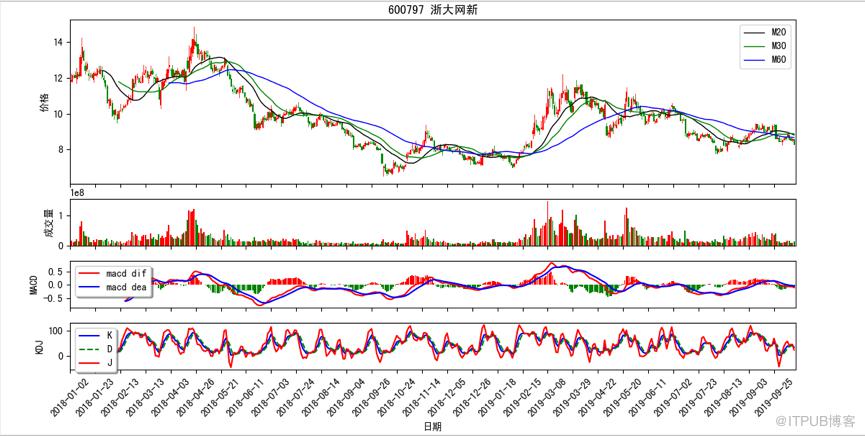Click the 成交量 volume axis label
Screen dimensions: 865x436
49,222
